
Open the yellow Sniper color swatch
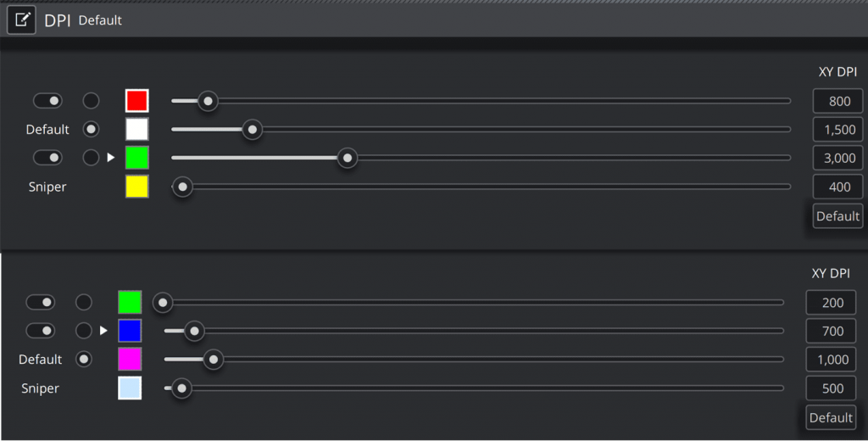[x=136, y=187]
